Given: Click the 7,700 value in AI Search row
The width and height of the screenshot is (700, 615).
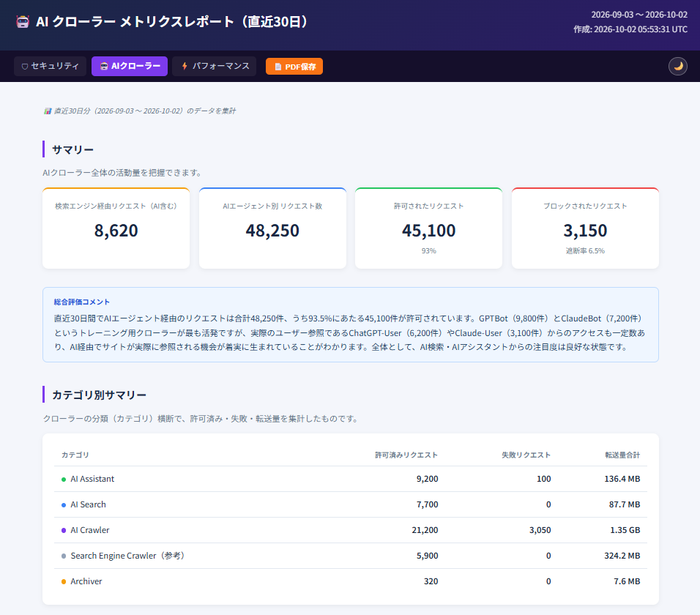Looking at the screenshot, I should 427,504.
